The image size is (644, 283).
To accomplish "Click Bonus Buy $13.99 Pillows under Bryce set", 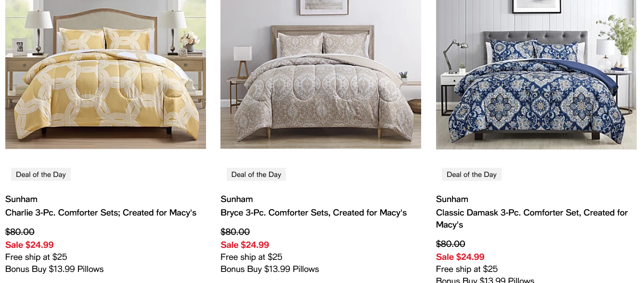I will click(x=270, y=269).
